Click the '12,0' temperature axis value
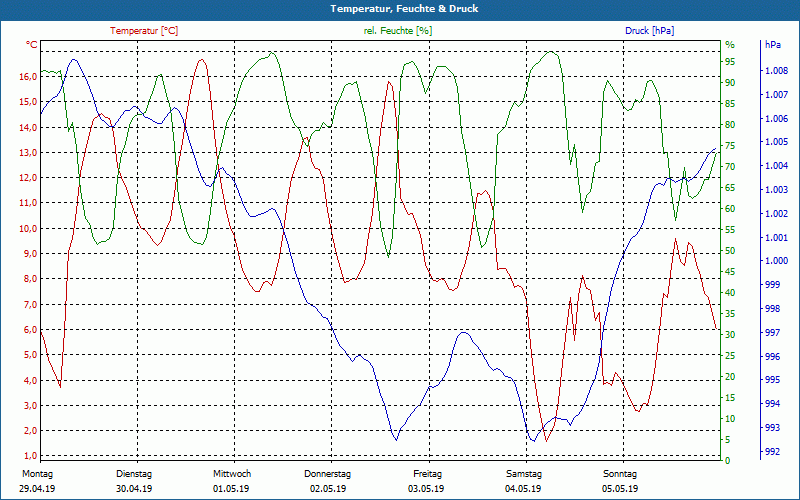Image resolution: width=800 pixels, height=500 pixels. coord(28,178)
